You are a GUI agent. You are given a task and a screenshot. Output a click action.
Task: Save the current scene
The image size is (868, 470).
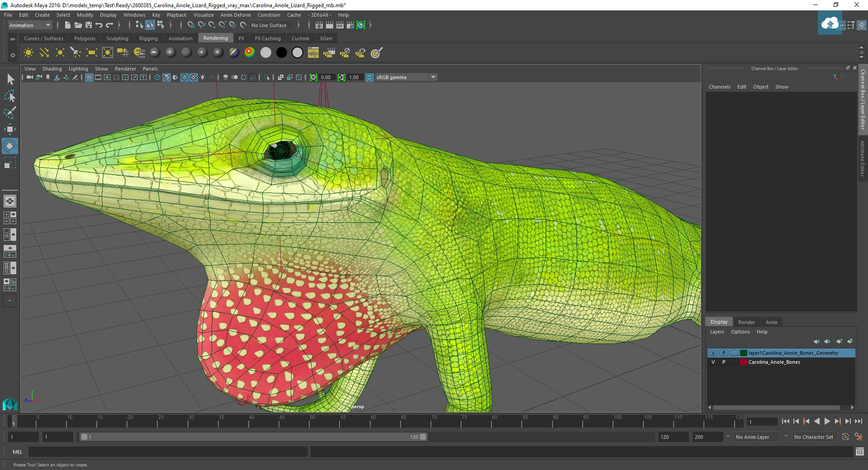pyautogui.click(x=89, y=25)
